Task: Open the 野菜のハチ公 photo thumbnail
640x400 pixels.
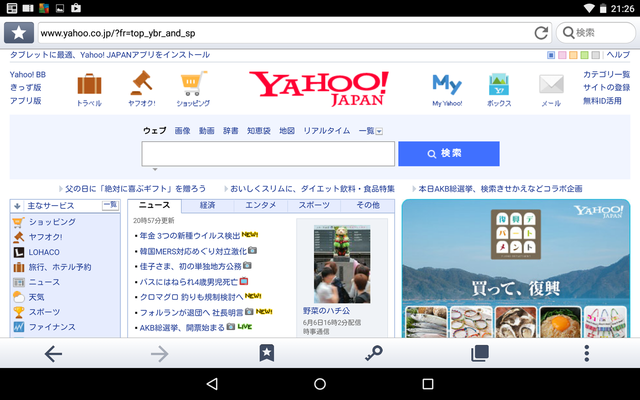Action: 342,264
